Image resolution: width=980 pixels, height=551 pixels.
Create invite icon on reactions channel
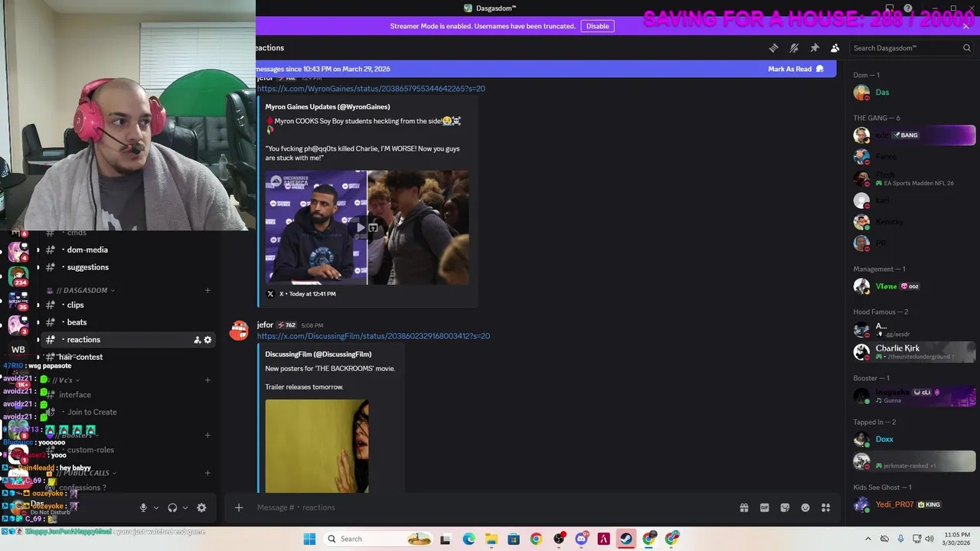197,340
